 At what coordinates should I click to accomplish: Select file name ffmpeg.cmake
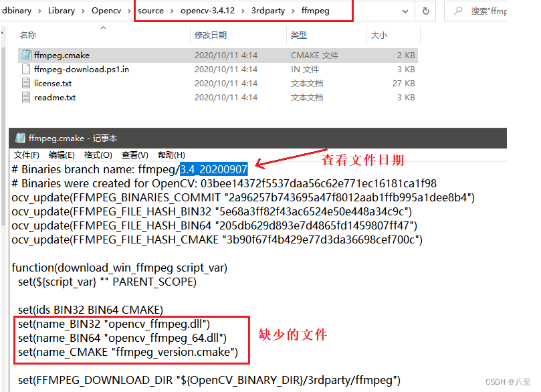coord(62,56)
